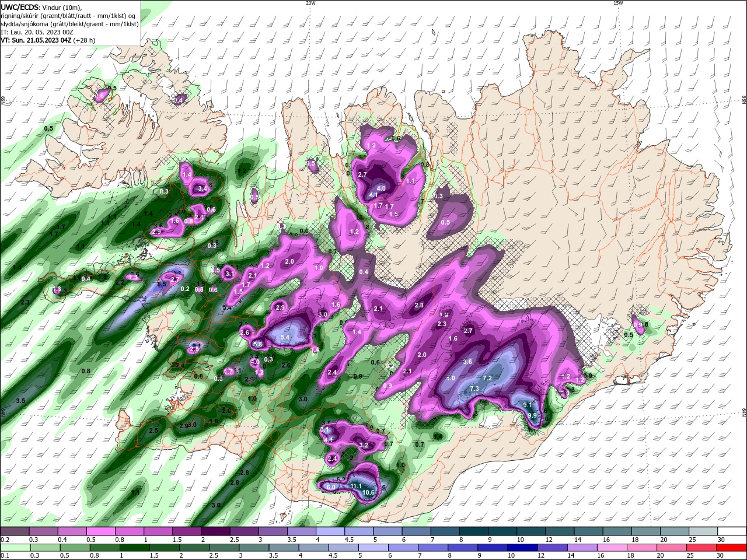
Task: Click the 3.6 precipitation value on the map
Action: click(x=467, y=362)
